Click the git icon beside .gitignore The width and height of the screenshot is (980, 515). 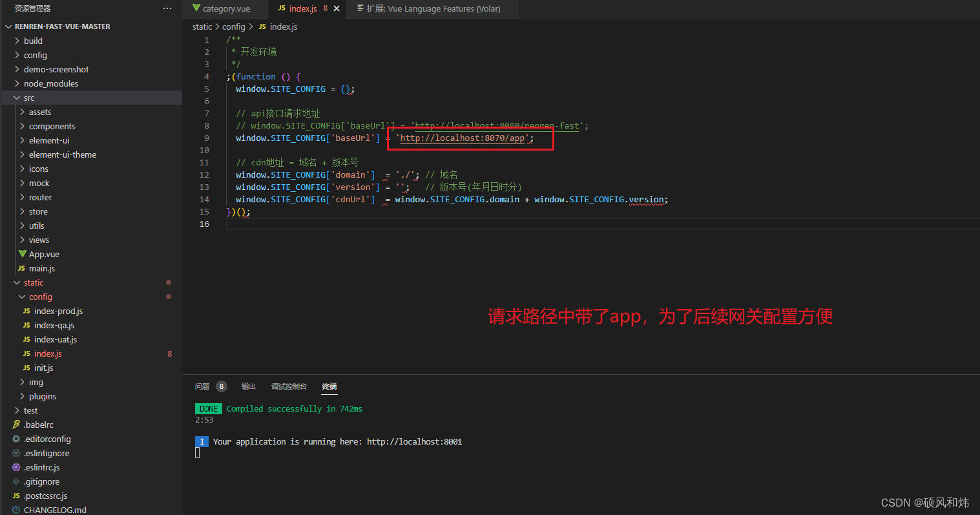(x=16, y=481)
